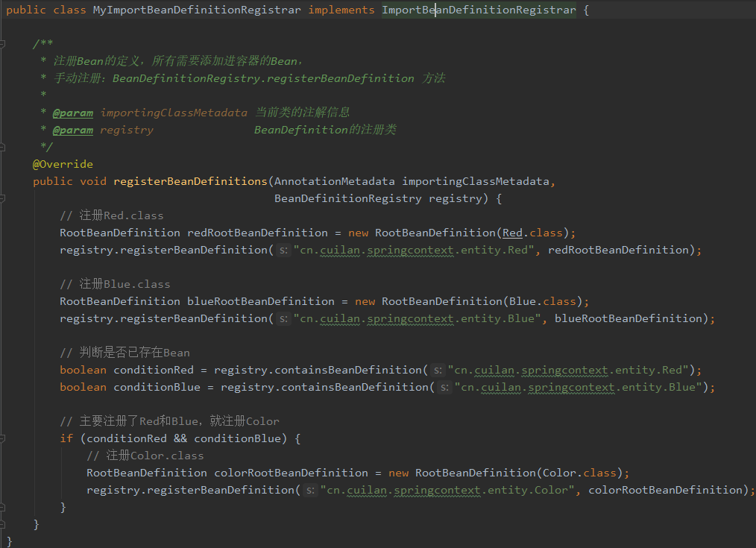
Task: Click the comment // 注册Red.class
Action: pos(112,215)
